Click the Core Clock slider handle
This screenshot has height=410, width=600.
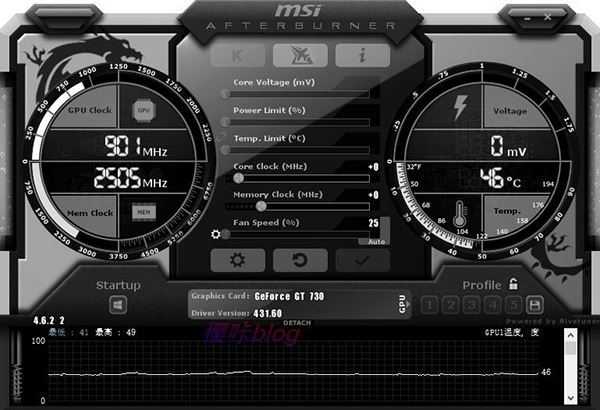tap(238, 178)
